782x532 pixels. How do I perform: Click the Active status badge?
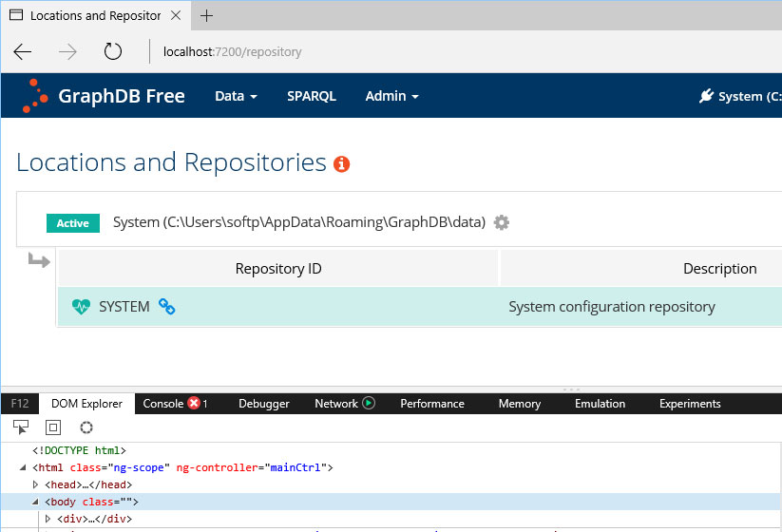tap(72, 223)
